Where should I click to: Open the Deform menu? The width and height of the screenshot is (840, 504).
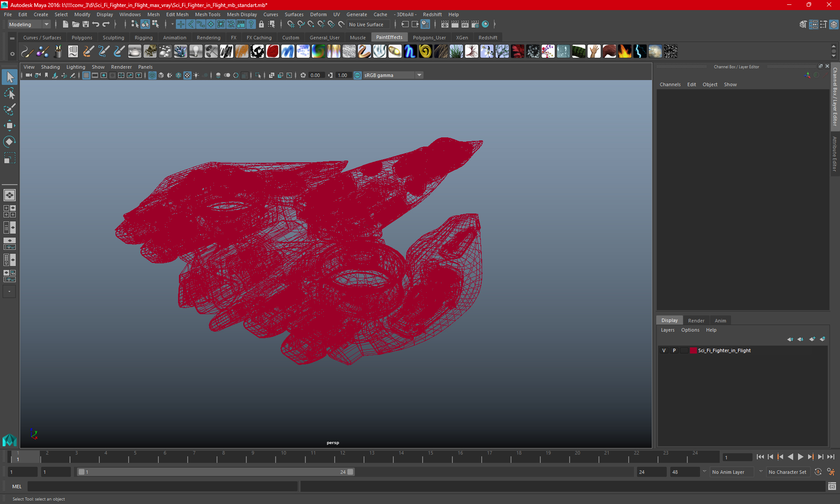318,14
